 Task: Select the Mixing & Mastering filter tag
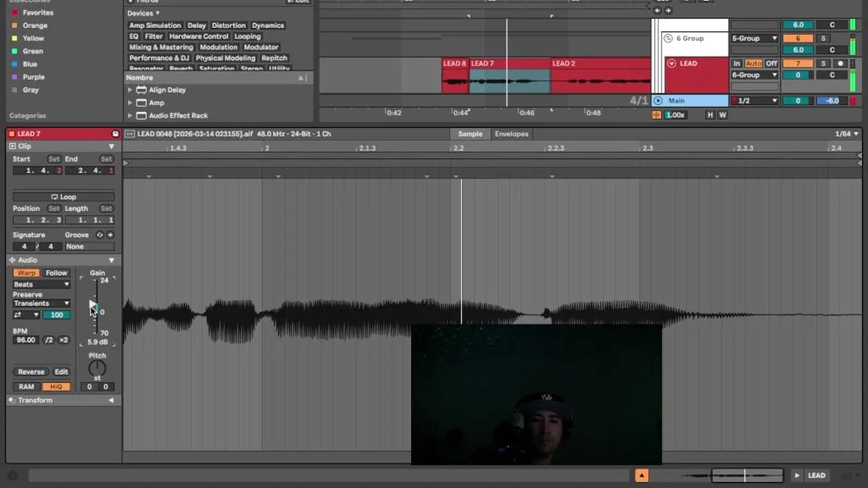coord(161,47)
